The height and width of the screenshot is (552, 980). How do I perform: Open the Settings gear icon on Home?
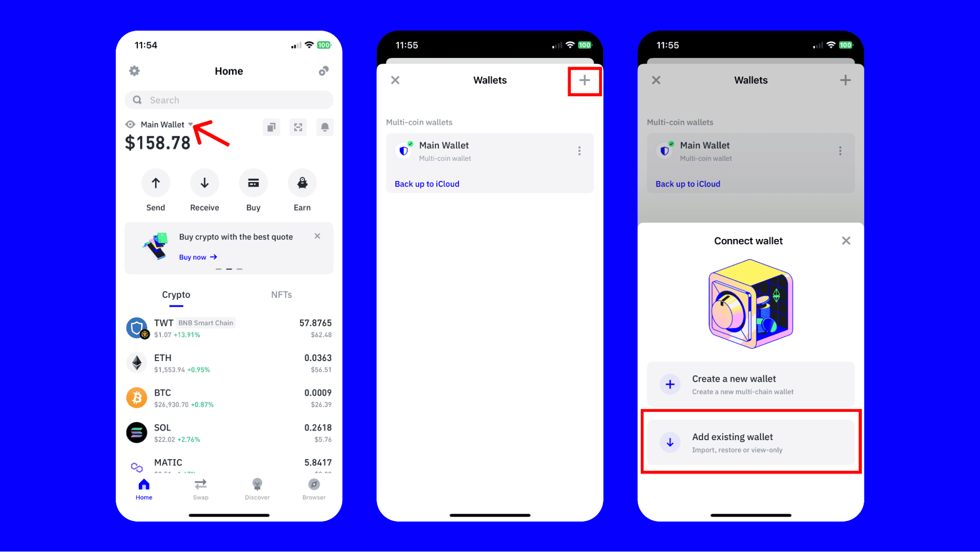coord(135,71)
